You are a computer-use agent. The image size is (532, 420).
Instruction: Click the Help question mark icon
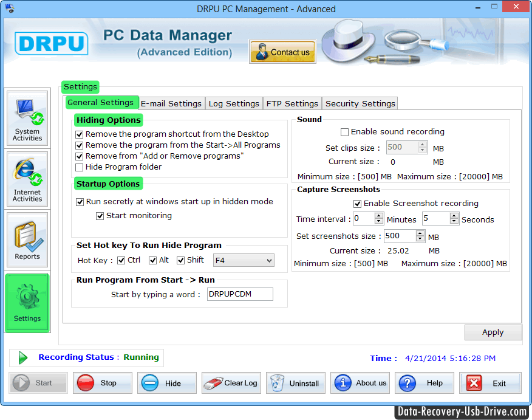click(x=408, y=384)
